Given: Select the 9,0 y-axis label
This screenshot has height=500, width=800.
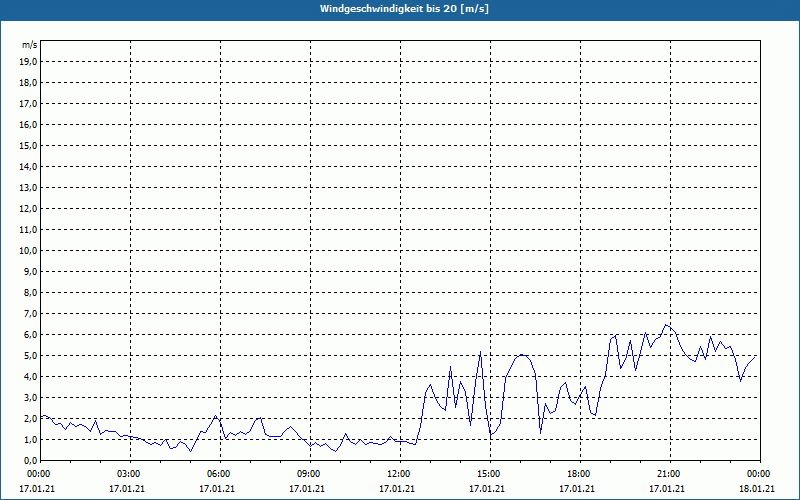Looking at the screenshot, I should pyautogui.click(x=30, y=271).
